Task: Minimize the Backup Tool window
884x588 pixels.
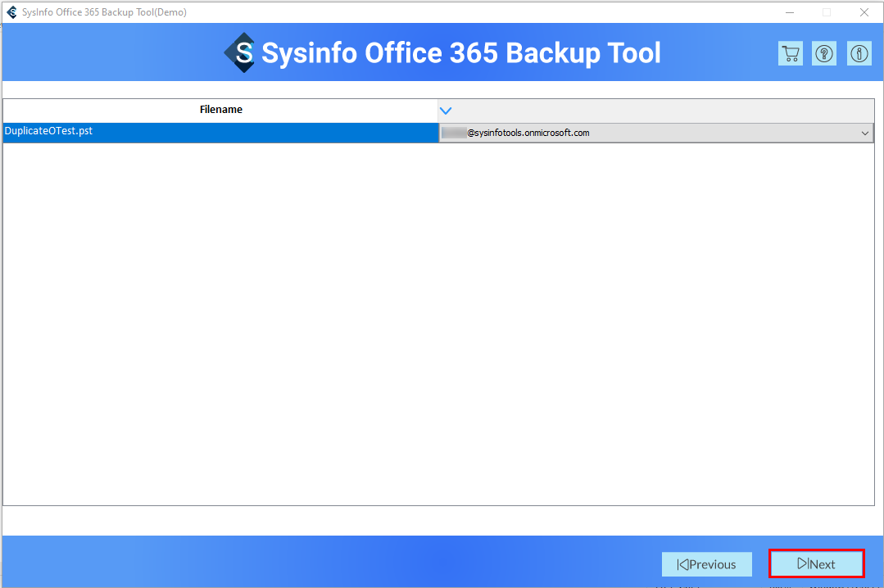Action: [x=790, y=12]
